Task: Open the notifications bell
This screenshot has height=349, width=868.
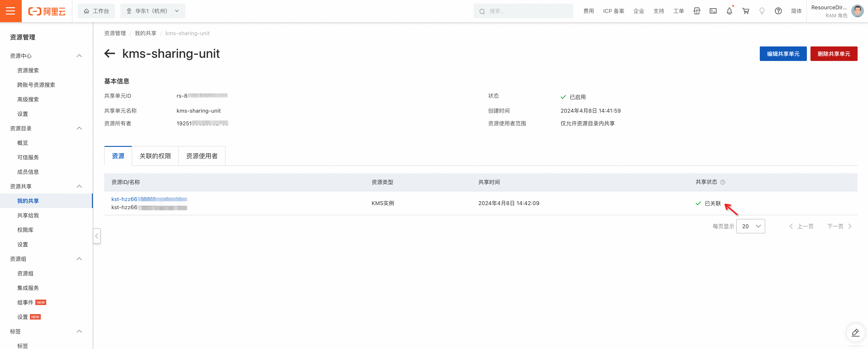Action: coord(729,11)
